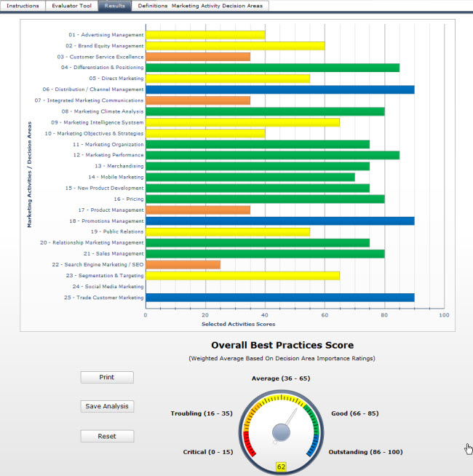Viewport: 473px width, 476px height.
Task: Click the '06 - Distribution / Channel Management' label
Action: click(93, 90)
